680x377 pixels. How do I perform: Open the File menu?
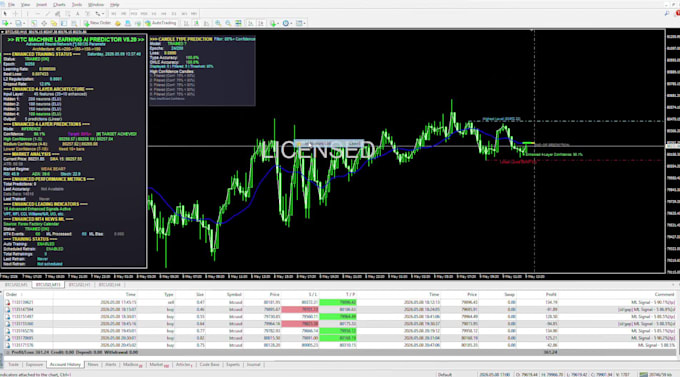pyautogui.click(x=11, y=4)
